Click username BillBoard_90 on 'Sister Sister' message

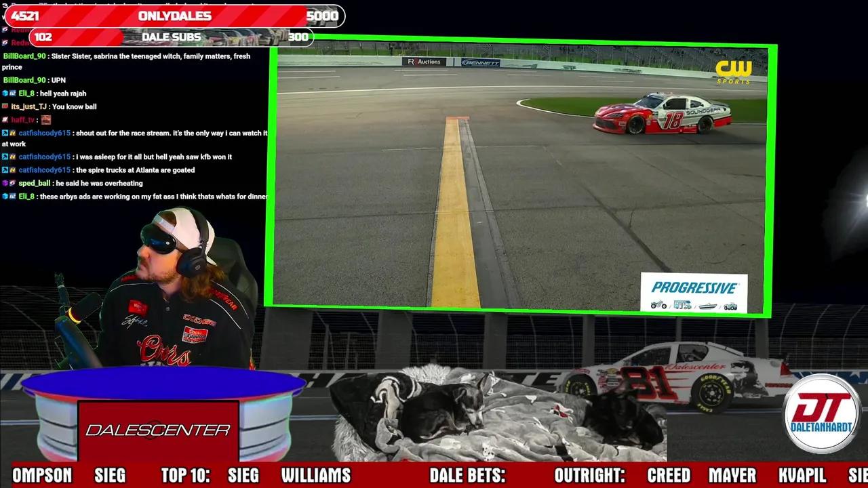tap(24, 56)
